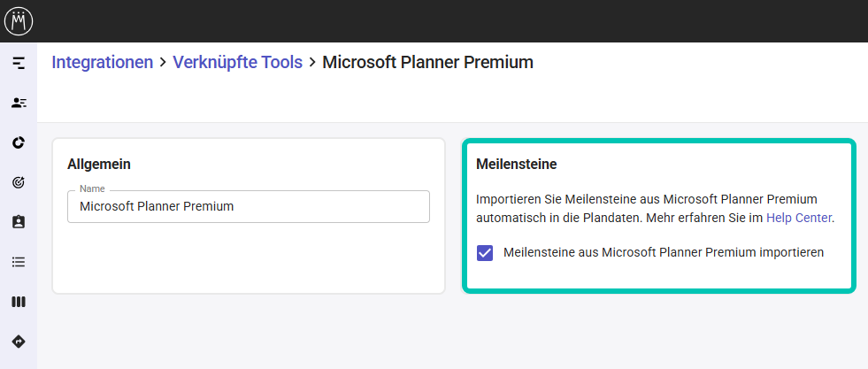Screen dimensions: 868x369
Task: Open the diamond arrow sidebar icon
Action: point(19,342)
